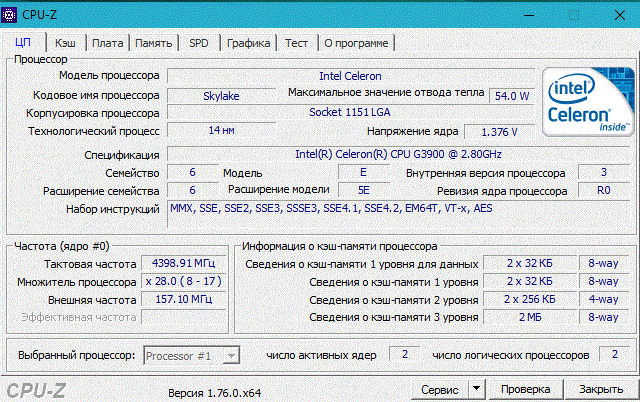Select the Celeron G3900 @ 2.80GHz specification
Screen dimensions: 640x402
398,154
